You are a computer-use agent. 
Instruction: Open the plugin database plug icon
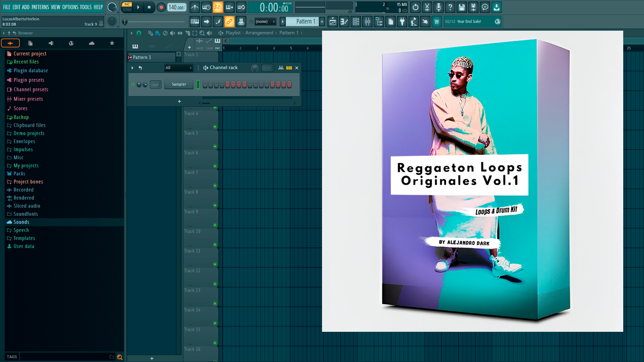click(402, 22)
